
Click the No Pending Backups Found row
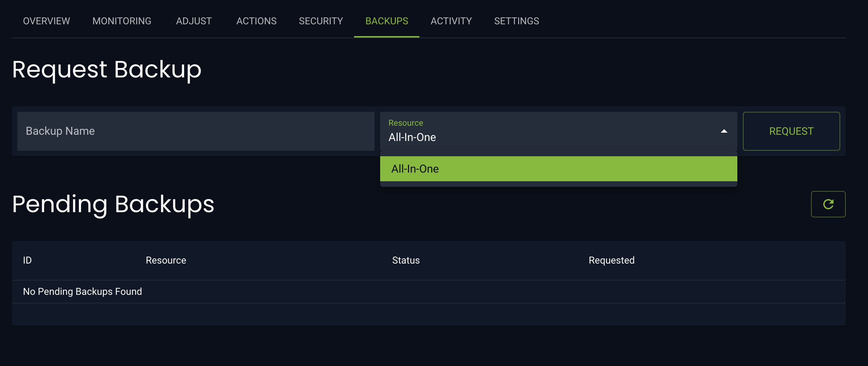click(82, 291)
